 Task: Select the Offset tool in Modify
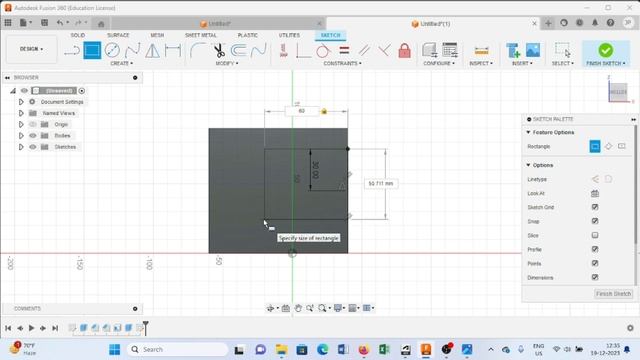point(239,51)
